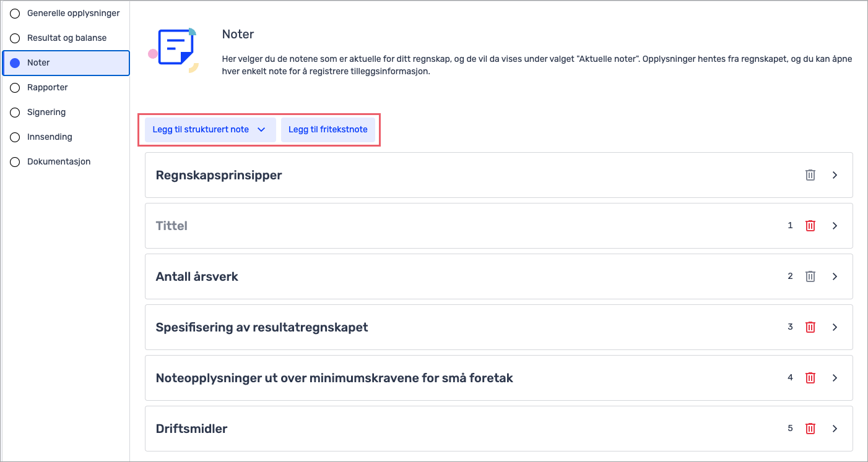Click the empty Tittel note title
The height and width of the screenshot is (462, 868).
pos(171,226)
